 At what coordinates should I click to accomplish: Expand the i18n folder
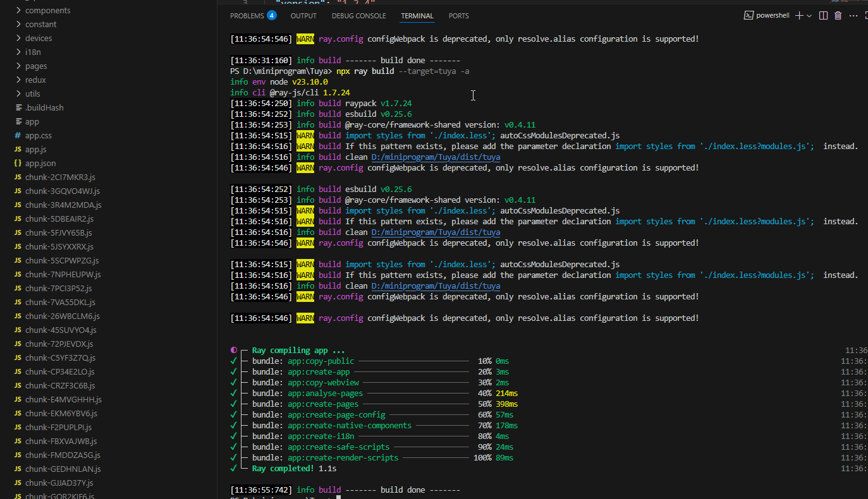tap(18, 52)
